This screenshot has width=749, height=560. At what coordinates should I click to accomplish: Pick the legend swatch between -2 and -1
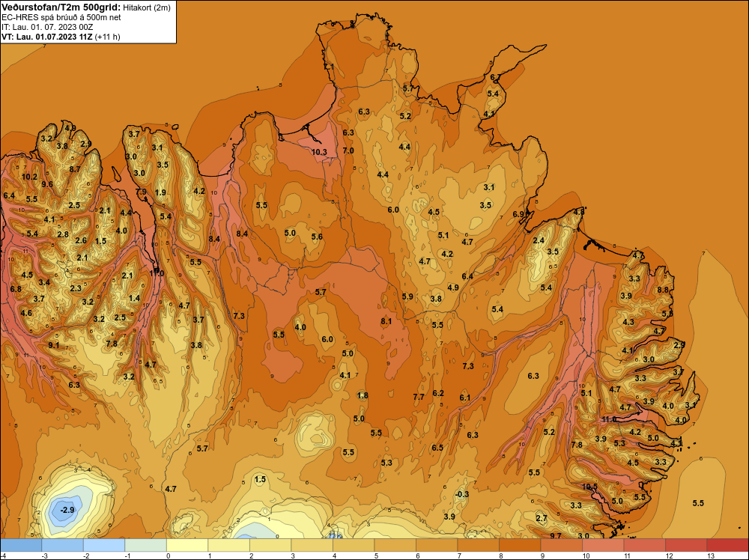[104, 545]
